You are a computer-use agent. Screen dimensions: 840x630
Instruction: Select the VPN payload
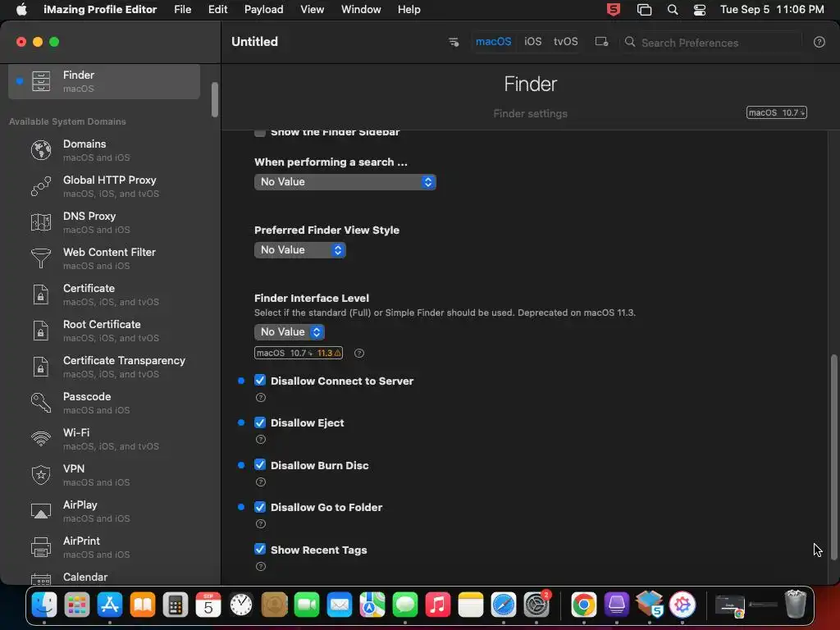(104, 475)
